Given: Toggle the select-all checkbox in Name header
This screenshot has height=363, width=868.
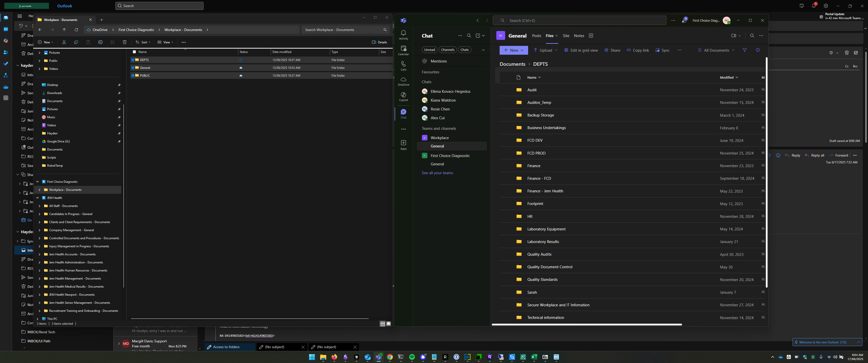Looking at the screenshot, I should click(x=134, y=52).
